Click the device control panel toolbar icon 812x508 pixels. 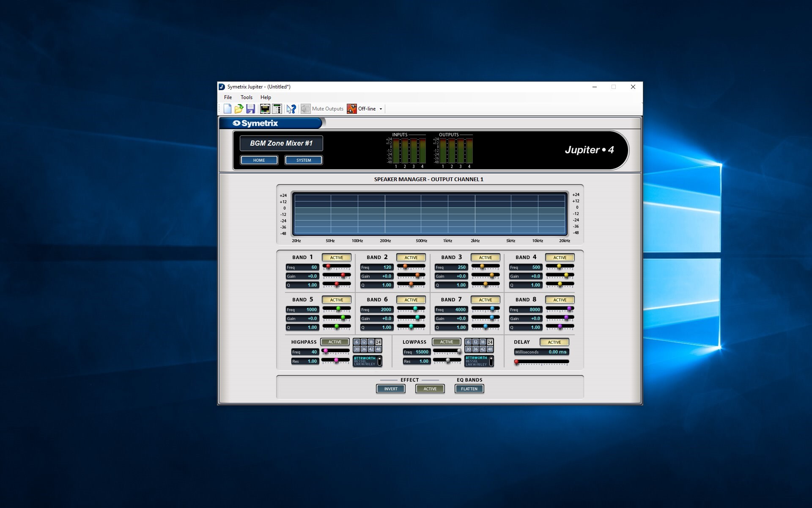[x=277, y=109]
